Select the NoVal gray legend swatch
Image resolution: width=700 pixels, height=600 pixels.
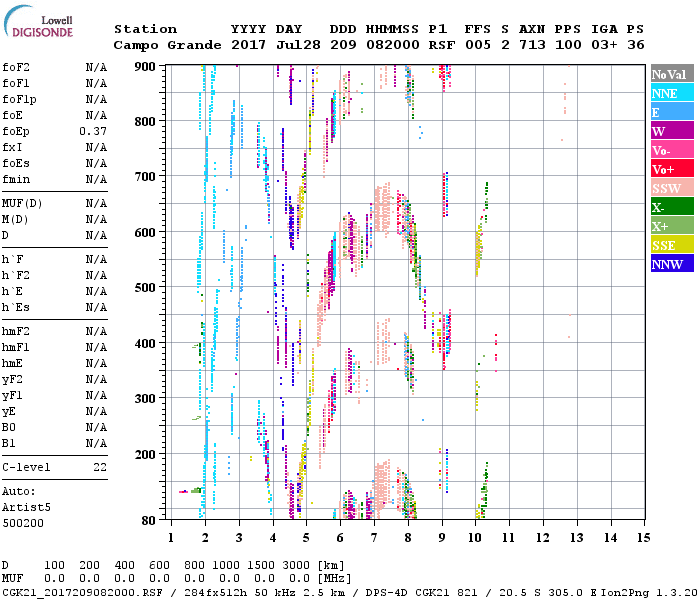pos(670,75)
